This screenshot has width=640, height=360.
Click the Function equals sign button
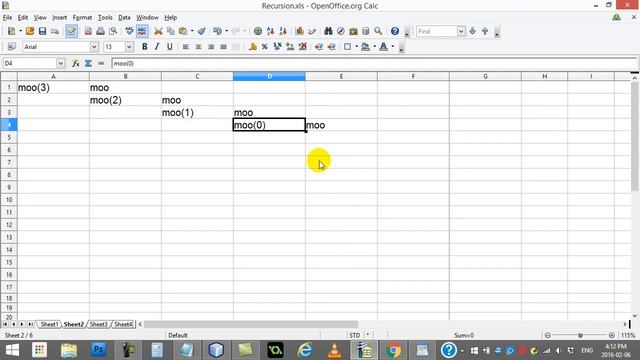pyautogui.click(x=101, y=63)
